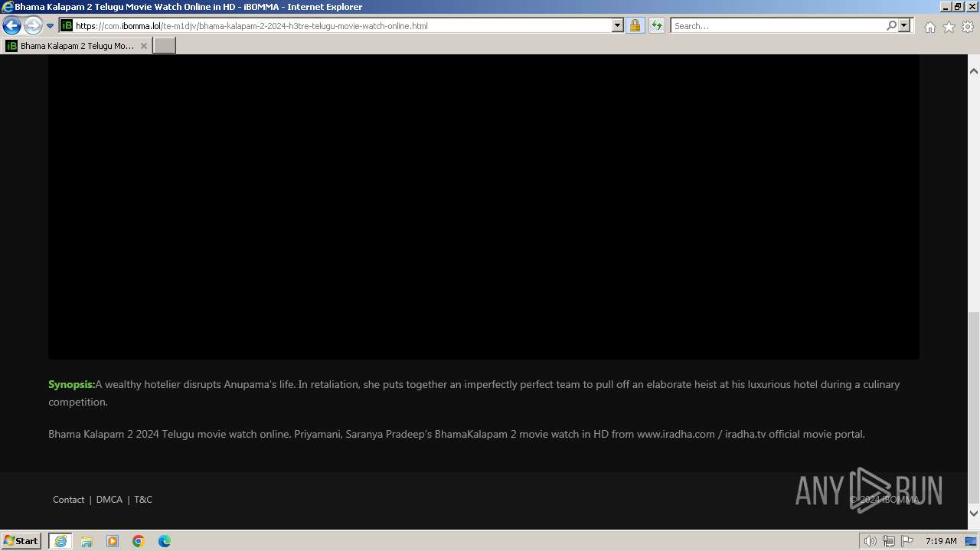980x551 pixels.
Task: Click the browser Back button
Action: [x=11, y=25]
